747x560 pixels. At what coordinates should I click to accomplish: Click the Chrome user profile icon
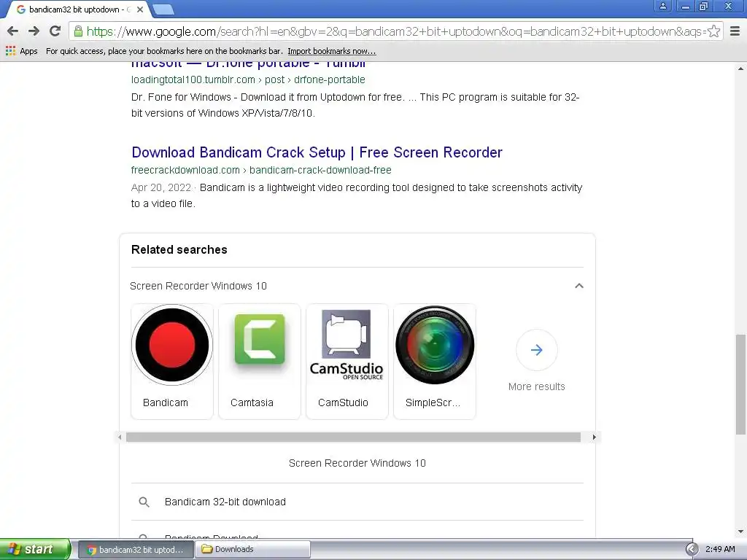(x=662, y=6)
